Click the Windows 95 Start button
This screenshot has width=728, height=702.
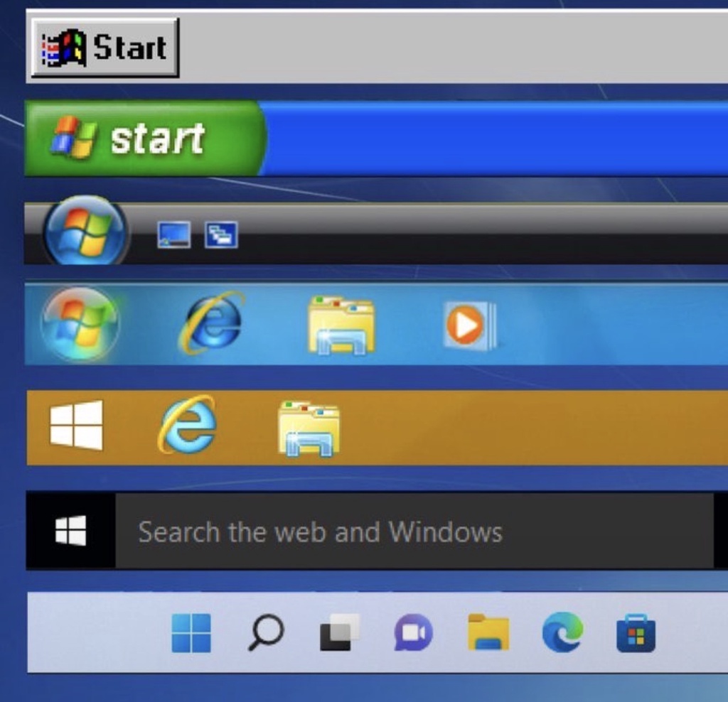105,48
